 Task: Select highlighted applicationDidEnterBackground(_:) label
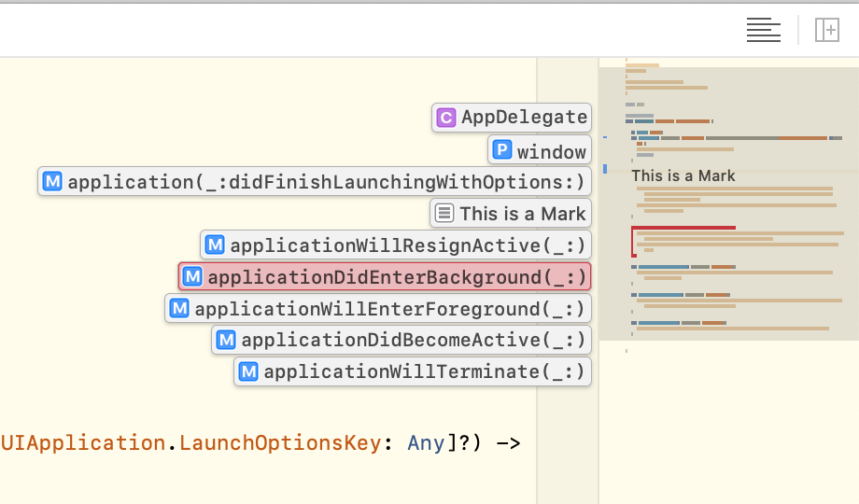coord(385,276)
